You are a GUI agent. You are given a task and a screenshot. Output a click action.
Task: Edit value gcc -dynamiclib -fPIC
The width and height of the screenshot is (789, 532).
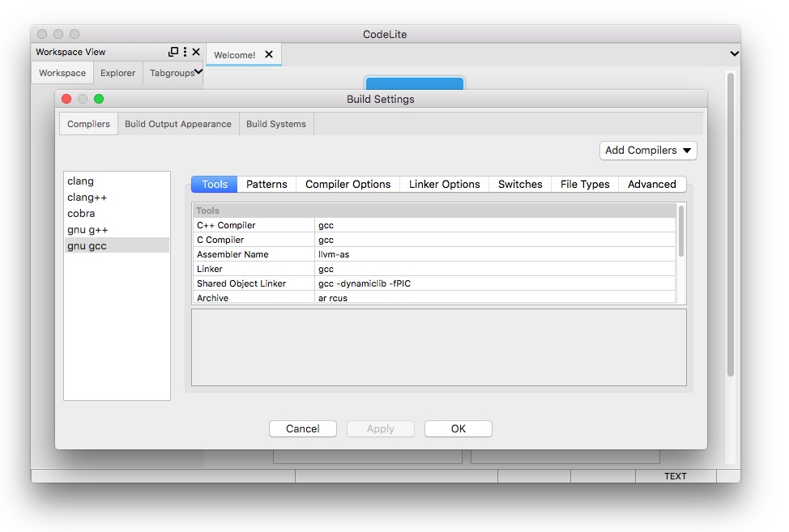[x=495, y=283]
